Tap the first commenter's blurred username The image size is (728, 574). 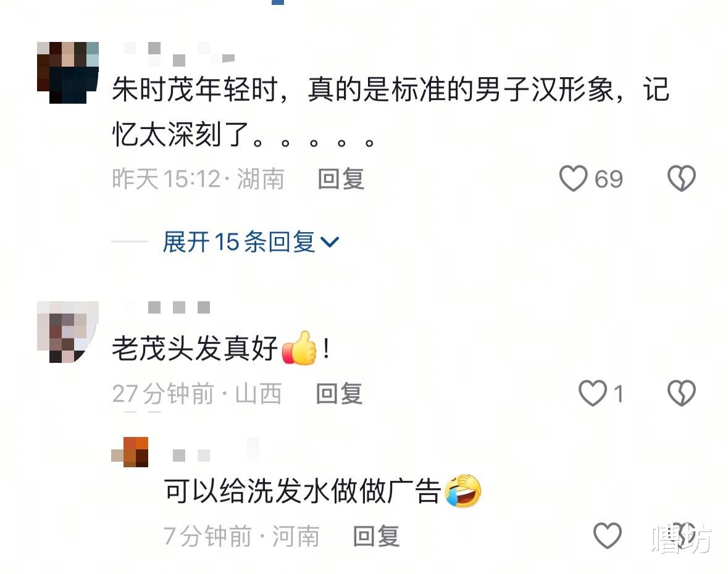(x=178, y=53)
